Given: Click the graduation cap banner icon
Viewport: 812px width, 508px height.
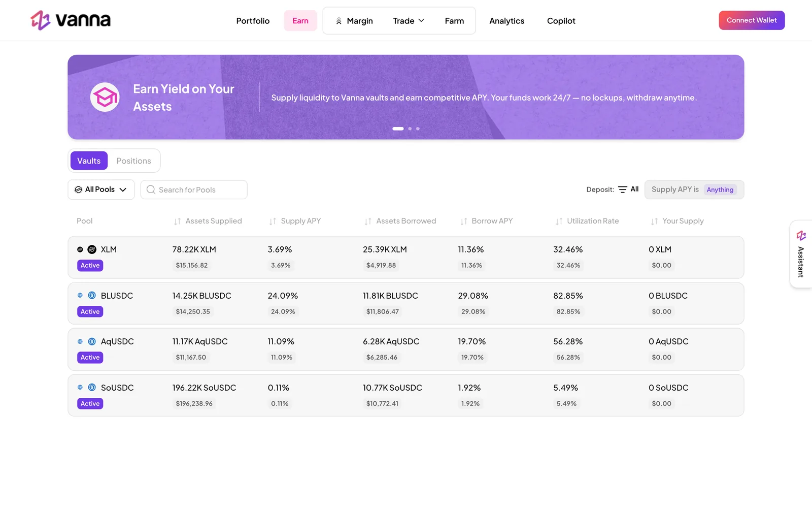Looking at the screenshot, I should [105, 97].
